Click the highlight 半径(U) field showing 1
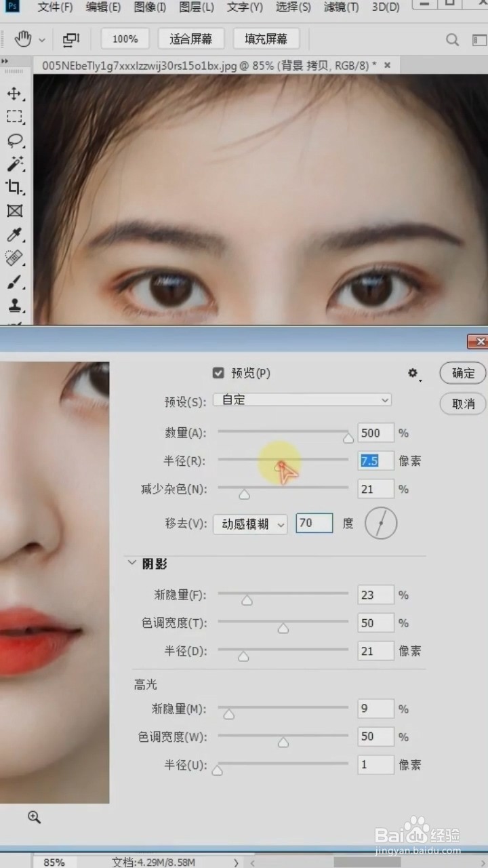488x868 pixels. [375, 764]
